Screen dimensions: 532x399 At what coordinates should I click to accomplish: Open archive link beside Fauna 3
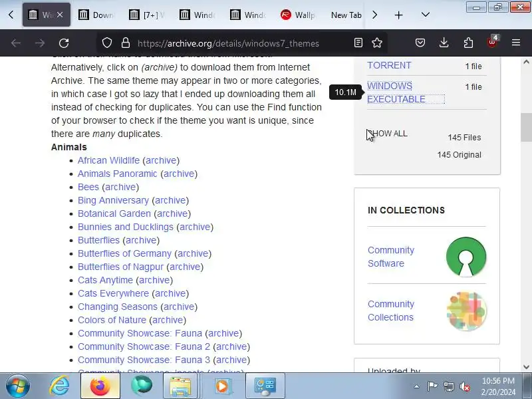point(231,360)
